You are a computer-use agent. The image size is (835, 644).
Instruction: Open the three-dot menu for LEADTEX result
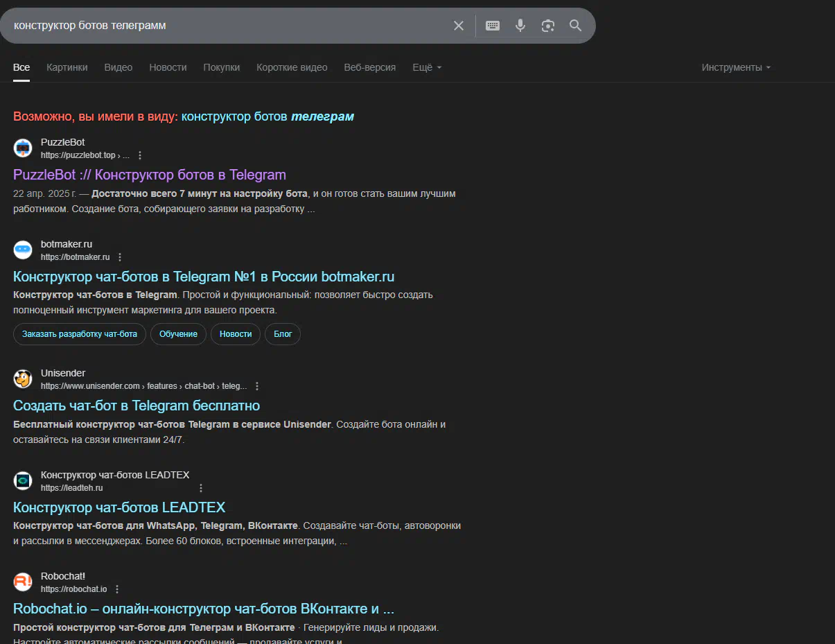201,488
